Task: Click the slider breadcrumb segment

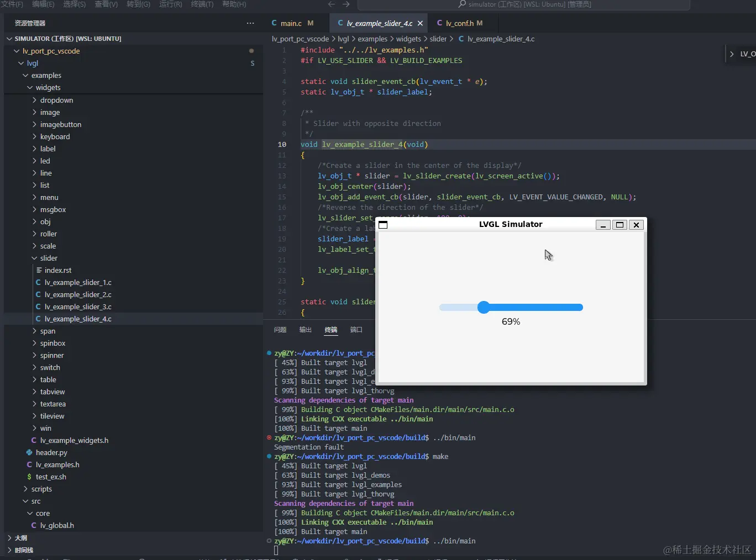Action: click(x=438, y=39)
